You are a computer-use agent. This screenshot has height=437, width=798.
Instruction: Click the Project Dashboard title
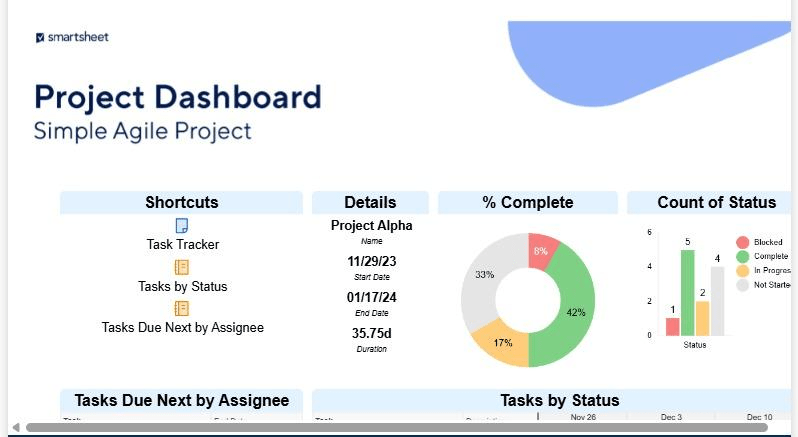coord(178,97)
